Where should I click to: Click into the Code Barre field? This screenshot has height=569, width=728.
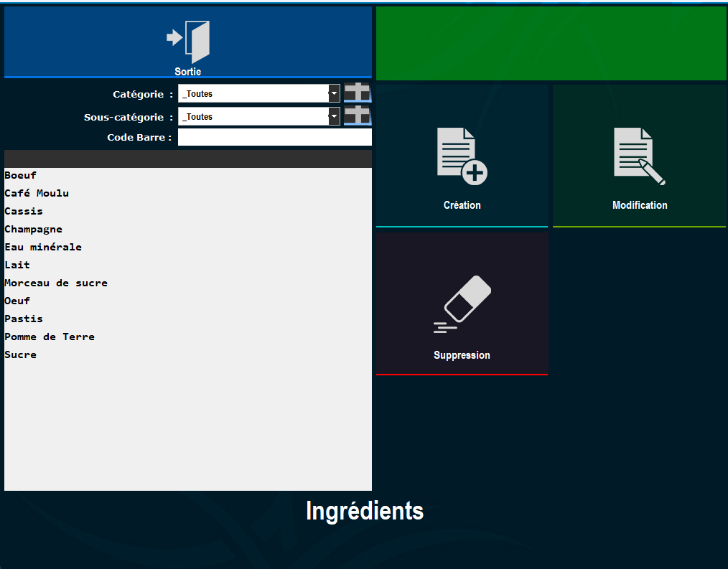click(275, 137)
